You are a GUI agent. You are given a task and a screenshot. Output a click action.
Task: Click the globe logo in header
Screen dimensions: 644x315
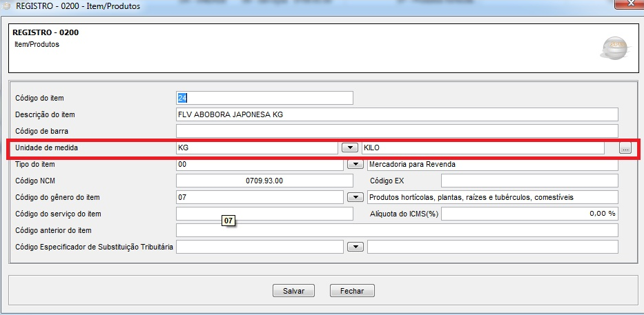tap(612, 48)
